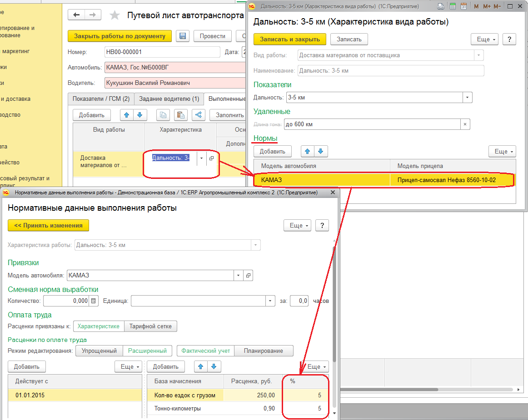Expand the Дальность 3-5 км dropdown
The image size is (528, 420).
[468, 98]
